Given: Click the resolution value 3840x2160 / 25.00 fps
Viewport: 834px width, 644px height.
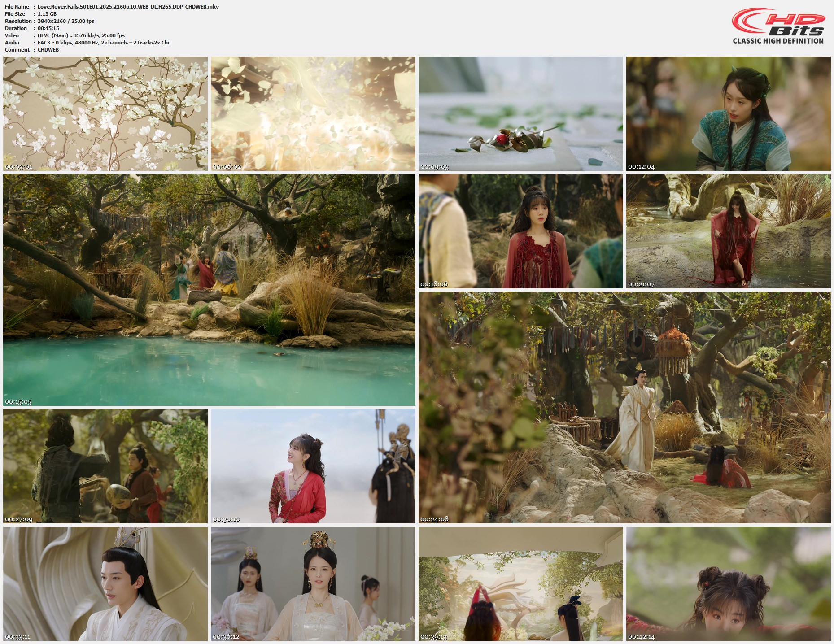Looking at the screenshot, I should pyautogui.click(x=66, y=21).
